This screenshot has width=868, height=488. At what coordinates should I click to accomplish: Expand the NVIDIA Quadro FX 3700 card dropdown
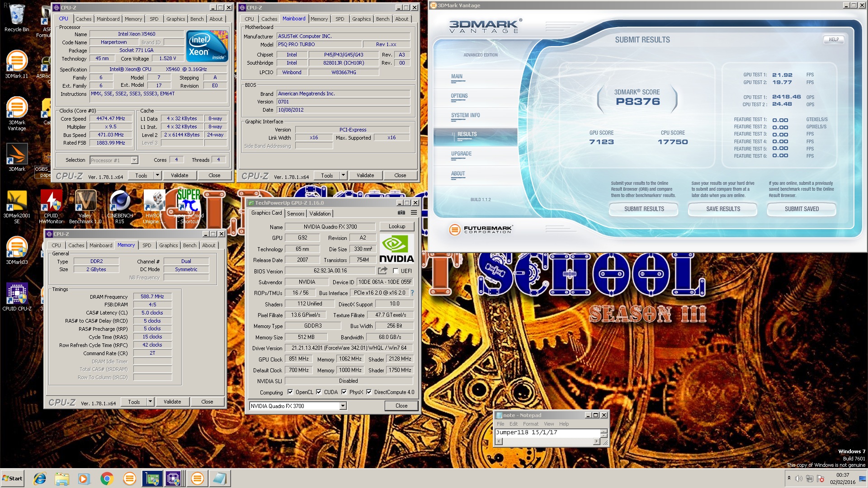point(343,406)
